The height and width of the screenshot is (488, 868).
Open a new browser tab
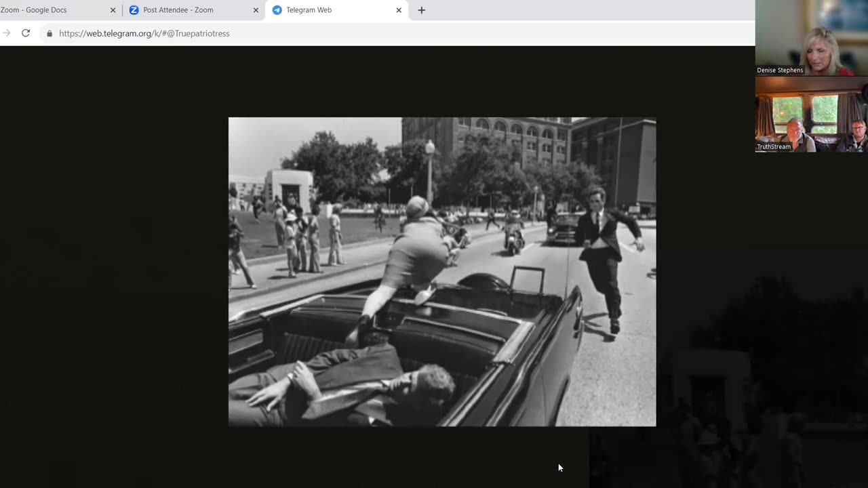[421, 10]
